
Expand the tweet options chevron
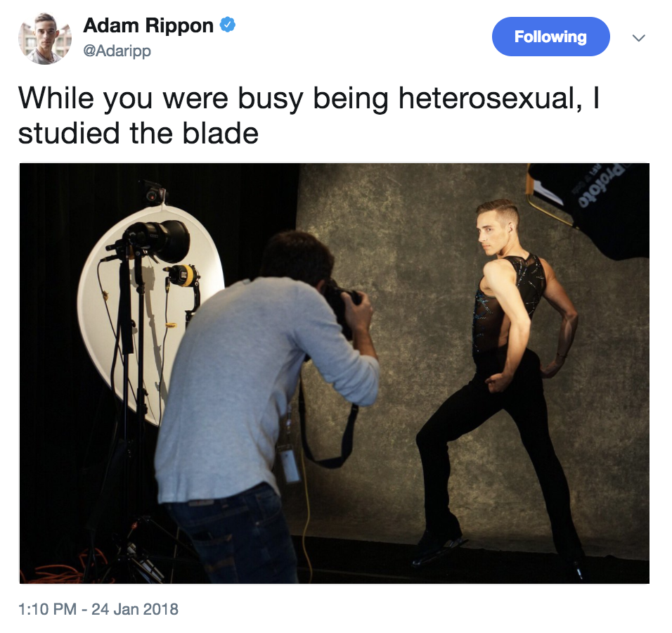(638, 38)
